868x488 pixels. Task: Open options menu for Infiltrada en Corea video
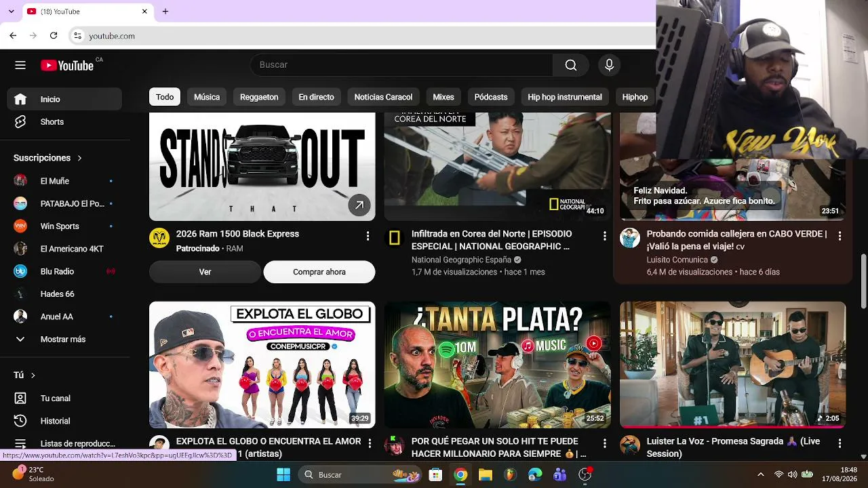pyautogui.click(x=604, y=236)
